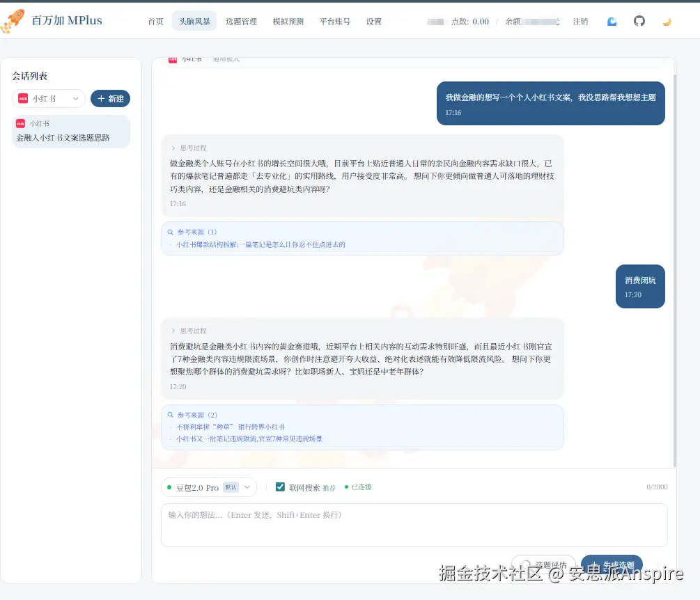This screenshot has height=600, width=700.
Task: Open the 豆包2.0 Pro model selector
Action: pos(208,487)
